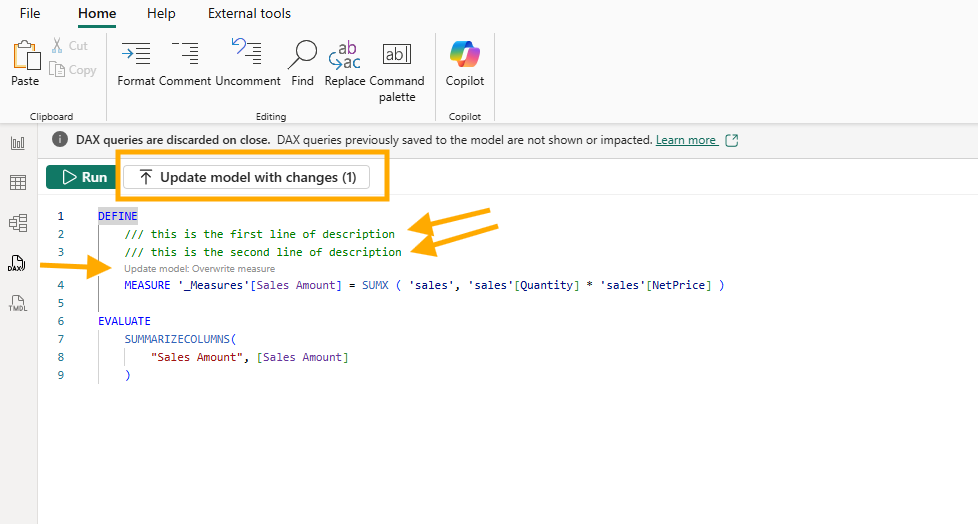This screenshot has height=524, width=978.
Task: Uncomment the selected lines
Action: point(248,63)
